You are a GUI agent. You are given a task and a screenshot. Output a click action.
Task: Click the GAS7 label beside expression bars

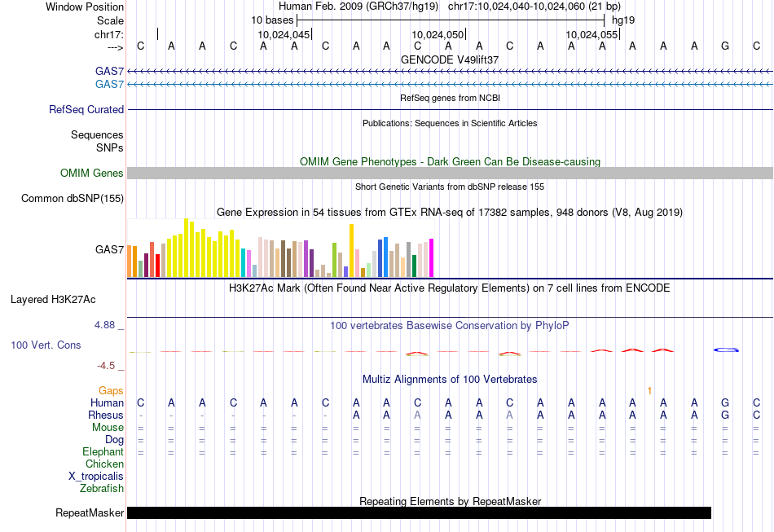110,250
